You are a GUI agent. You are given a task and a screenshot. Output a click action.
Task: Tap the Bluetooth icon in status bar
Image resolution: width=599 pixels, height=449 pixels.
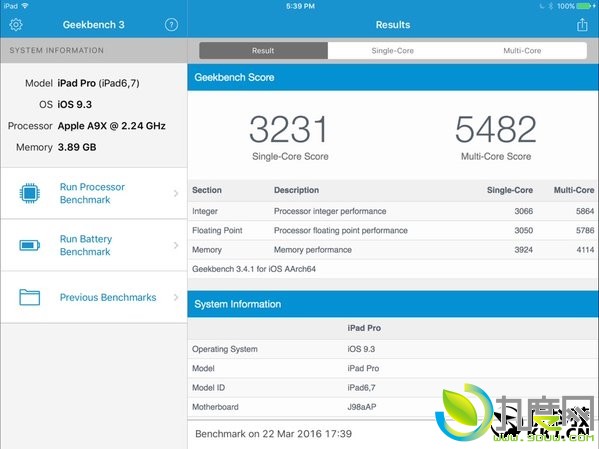coord(551,6)
